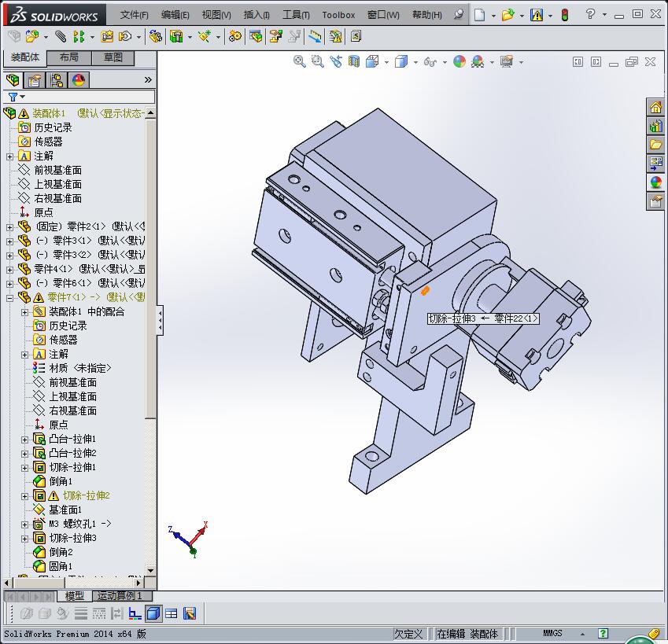Click the Edit Appearance color ball icon
The width and height of the screenshot is (668, 644).
pyautogui.click(x=459, y=61)
